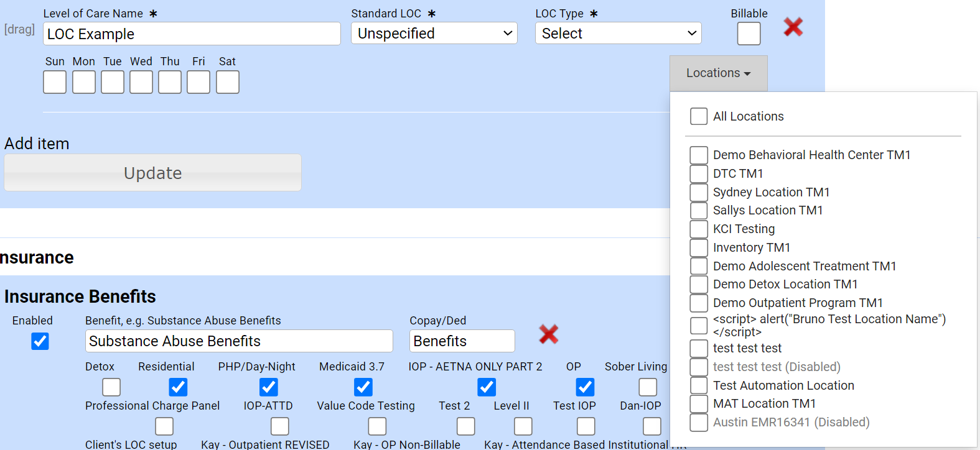This screenshot has height=450, width=980.
Task: Pick Test Automation Location in list
Action: pyautogui.click(x=699, y=385)
